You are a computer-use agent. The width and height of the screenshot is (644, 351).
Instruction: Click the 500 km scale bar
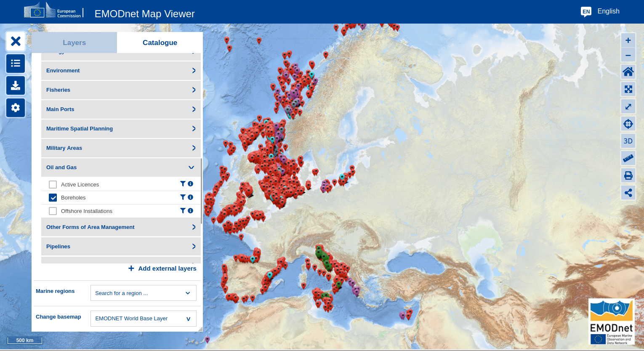tap(25, 340)
